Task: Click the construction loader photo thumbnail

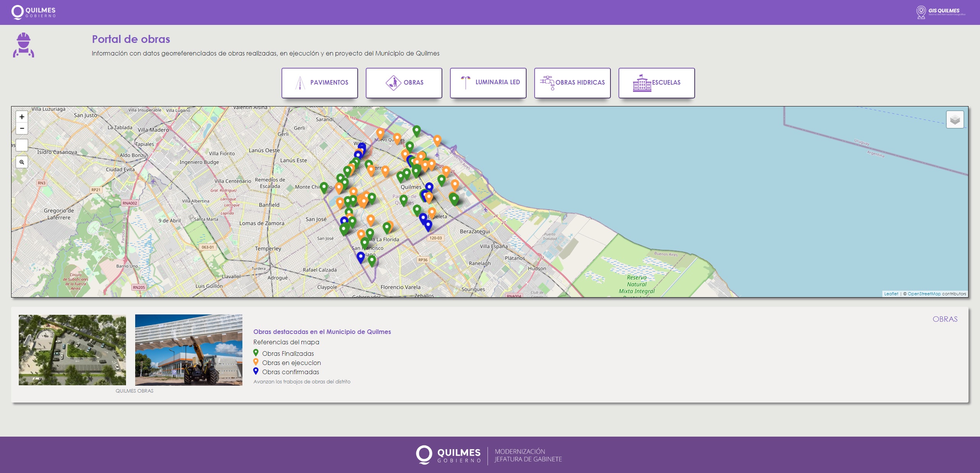Action: tap(189, 350)
